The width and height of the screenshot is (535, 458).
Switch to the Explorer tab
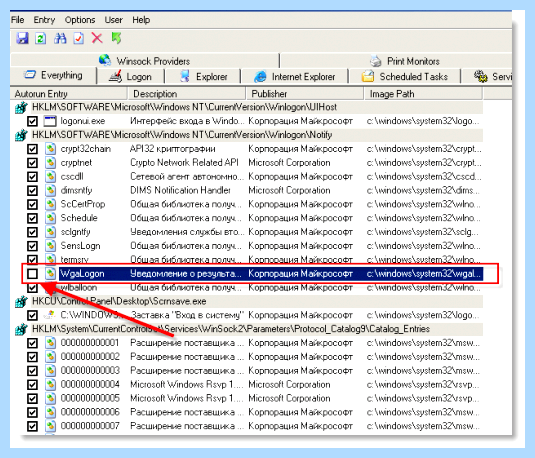203,76
